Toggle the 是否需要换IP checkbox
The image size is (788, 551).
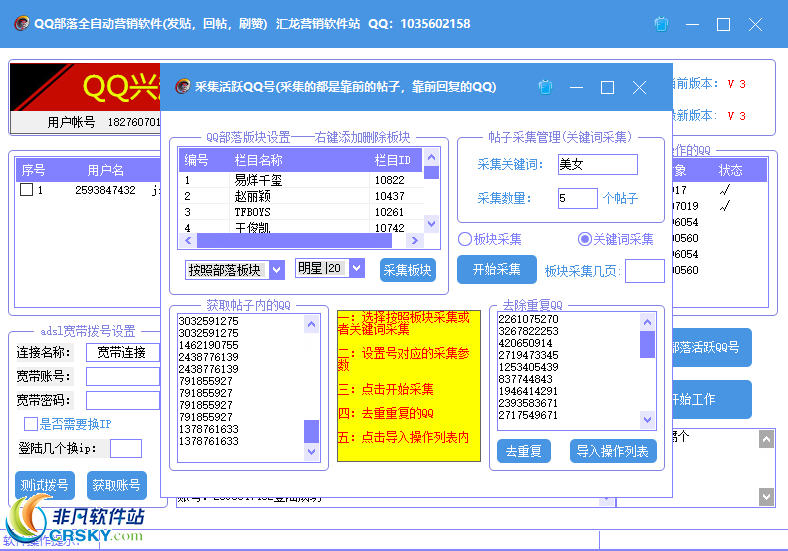coord(31,424)
